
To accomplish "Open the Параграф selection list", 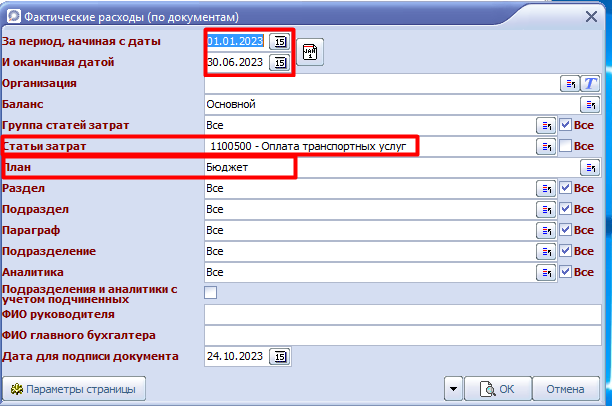I will 547,230.
